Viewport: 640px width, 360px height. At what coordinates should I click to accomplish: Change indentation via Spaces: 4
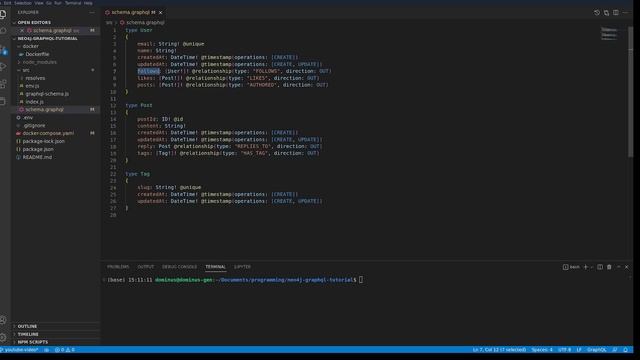[x=542, y=350]
